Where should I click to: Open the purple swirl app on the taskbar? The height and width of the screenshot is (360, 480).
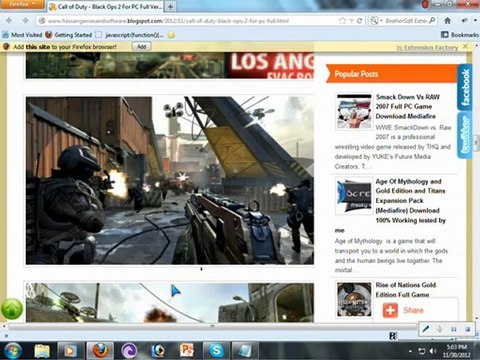tap(129, 351)
